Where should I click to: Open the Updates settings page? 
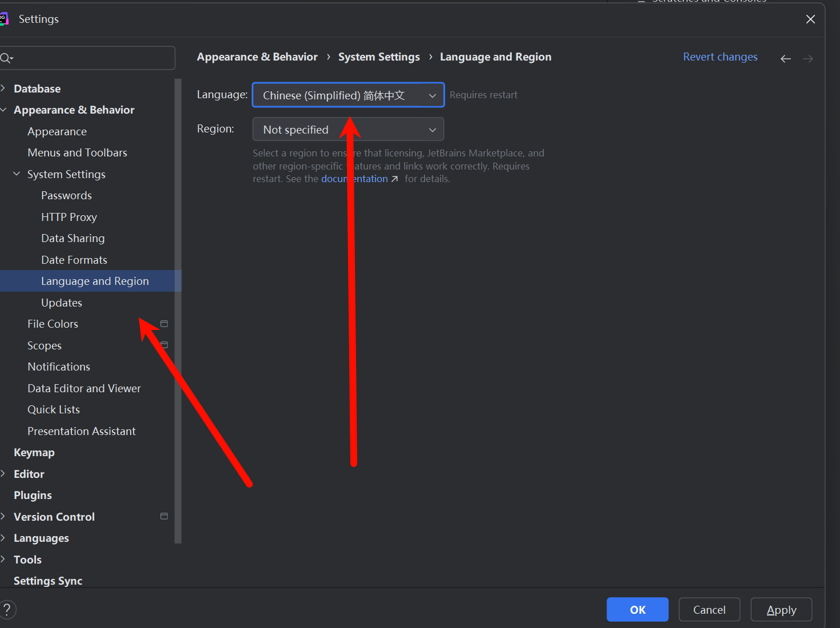(62, 303)
